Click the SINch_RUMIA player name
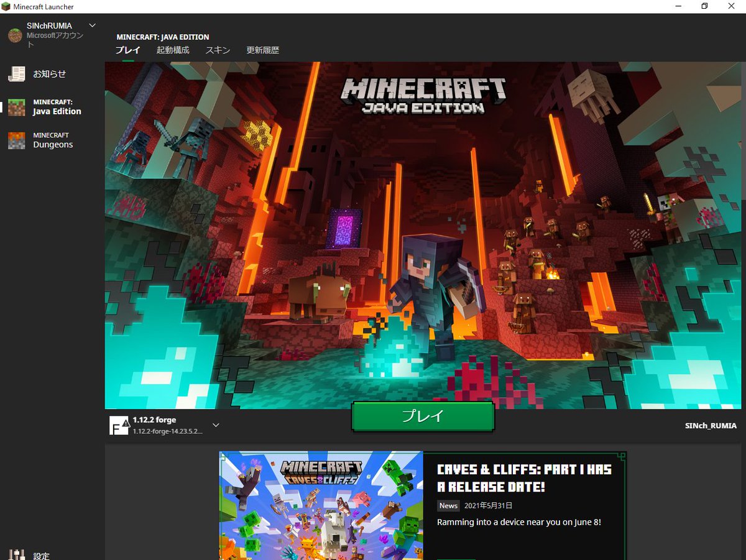Image resolution: width=746 pixels, height=560 pixels. pyautogui.click(x=711, y=426)
